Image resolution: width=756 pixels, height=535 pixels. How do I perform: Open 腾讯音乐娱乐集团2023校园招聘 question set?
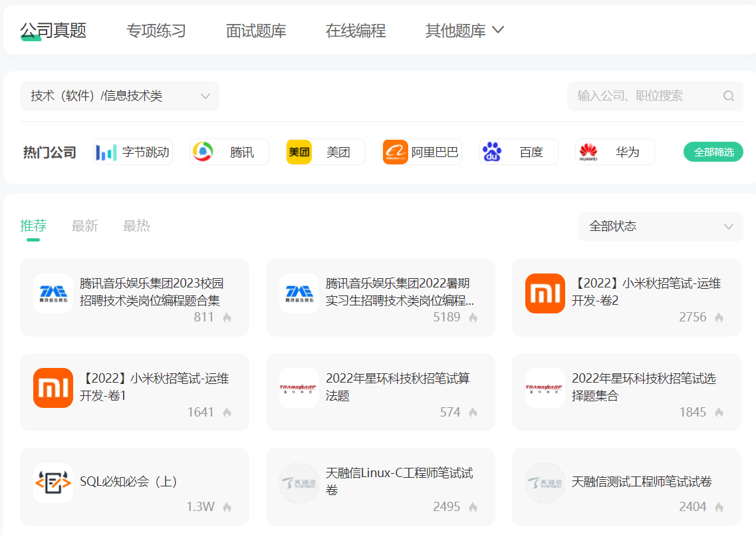click(134, 297)
